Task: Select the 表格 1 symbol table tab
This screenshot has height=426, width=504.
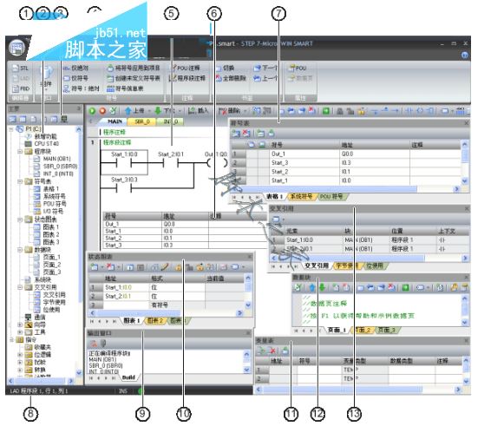Action: [275, 196]
